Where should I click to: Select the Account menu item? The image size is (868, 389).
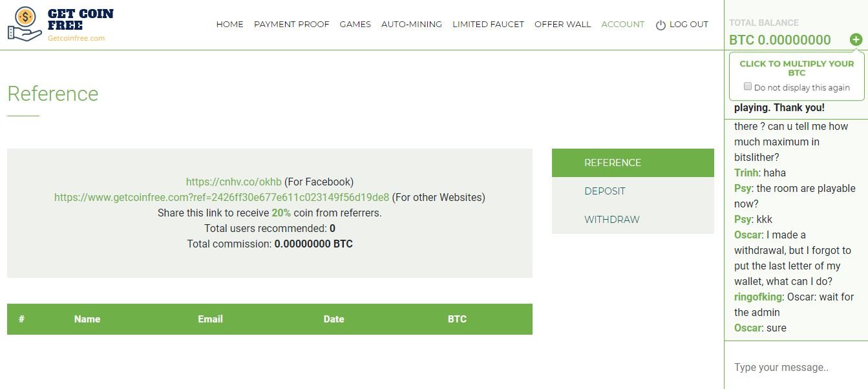click(x=622, y=25)
